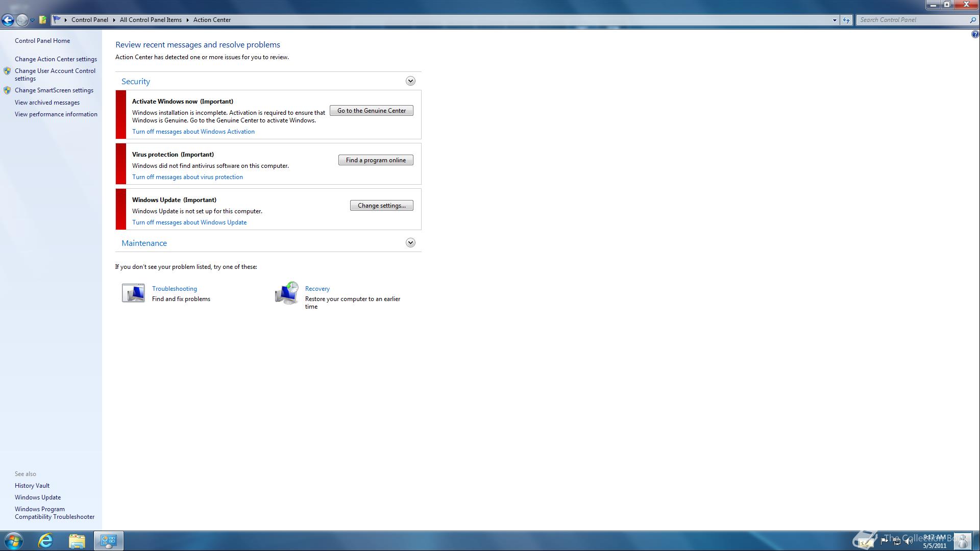Image resolution: width=980 pixels, height=551 pixels.
Task: Click Control Panel taskbar button
Action: 108,541
